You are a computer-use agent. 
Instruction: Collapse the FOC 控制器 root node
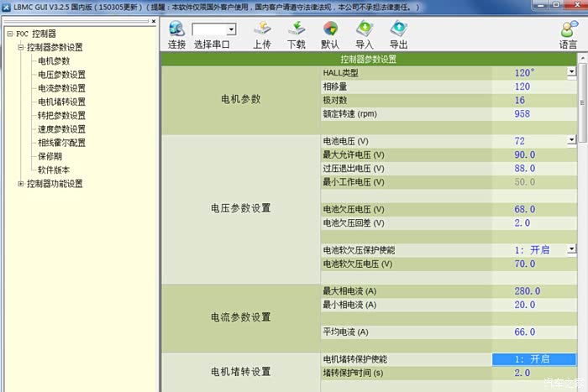(9, 34)
